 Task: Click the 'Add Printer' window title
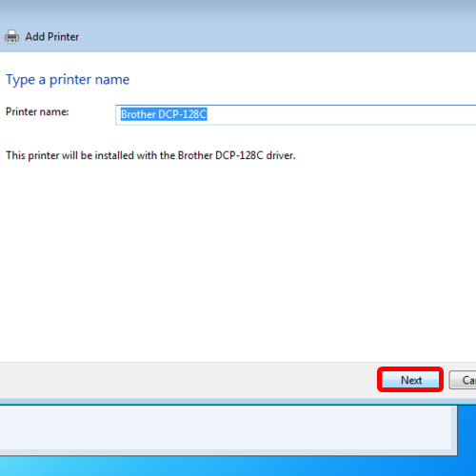(52, 37)
